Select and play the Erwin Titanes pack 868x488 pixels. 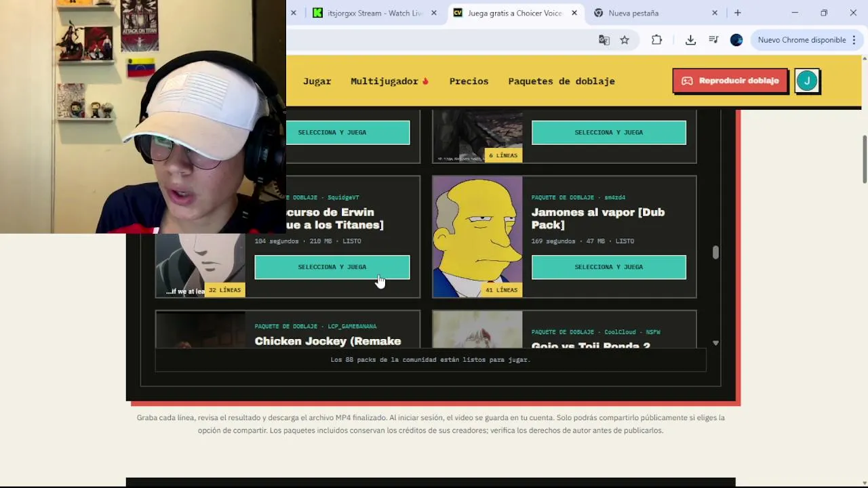click(332, 267)
